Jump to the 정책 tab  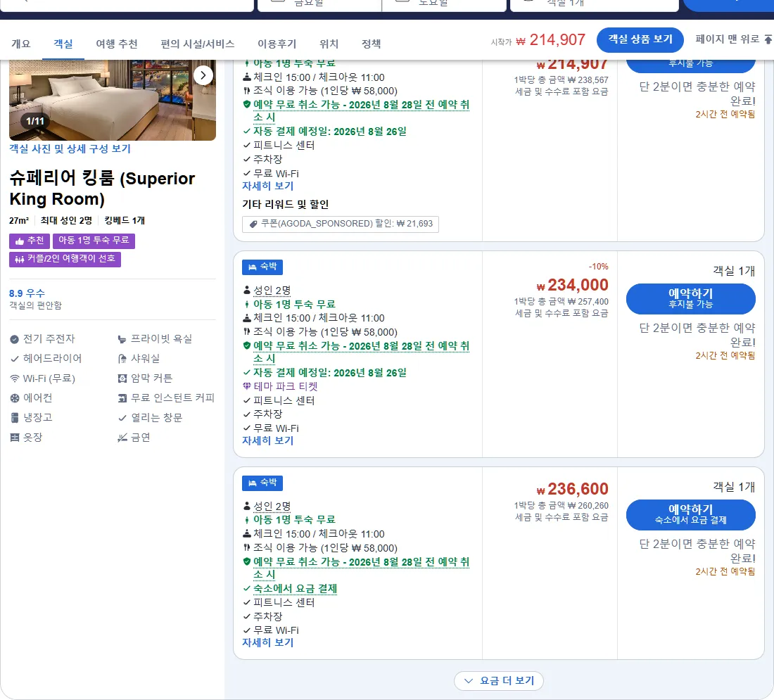(x=372, y=44)
